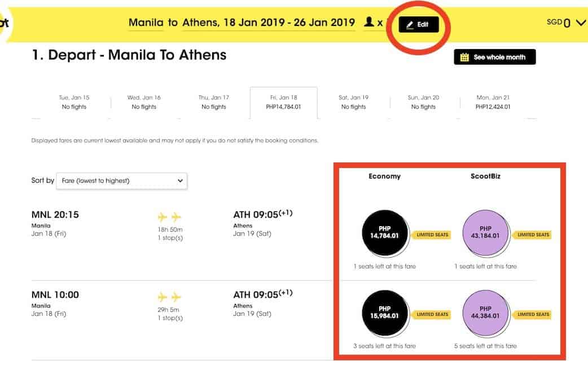Click Limited Seats tag beside PHP 14,784.01
This screenshot has width=588, height=366.
[x=433, y=235]
